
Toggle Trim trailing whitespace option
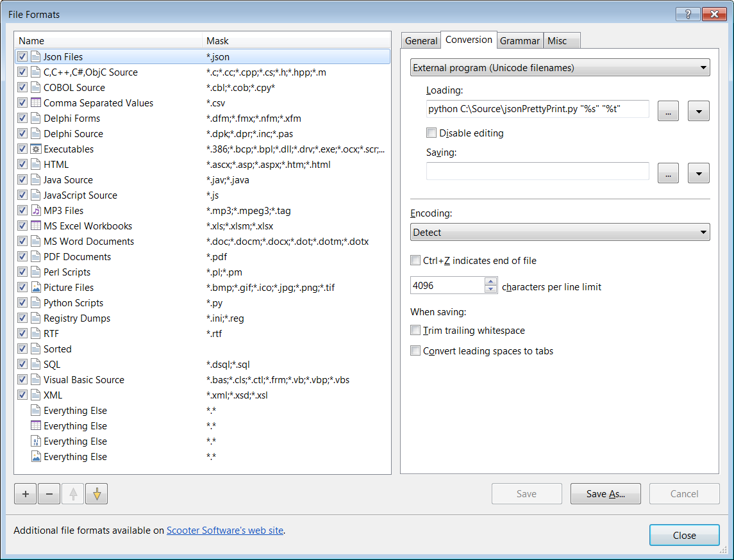[x=415, y=330]
